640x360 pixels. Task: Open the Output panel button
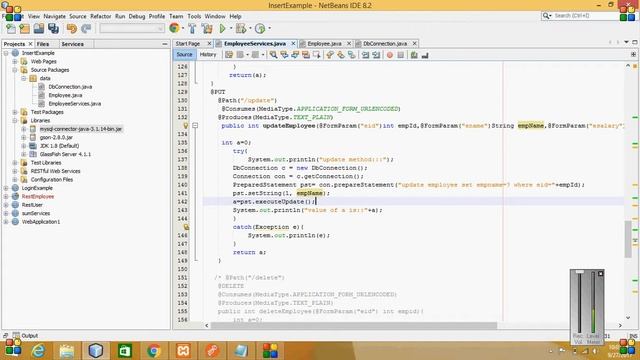pos(25,336)
